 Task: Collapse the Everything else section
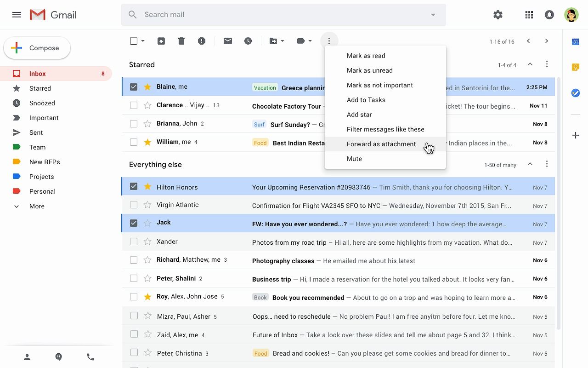tap(530, 164)
